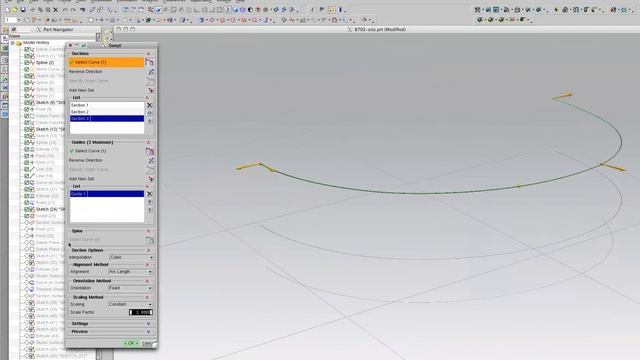Remove Guide 1 with X icon
This screenshot has width=640, height=360.
pyautogui.click(x=149, y=194)
